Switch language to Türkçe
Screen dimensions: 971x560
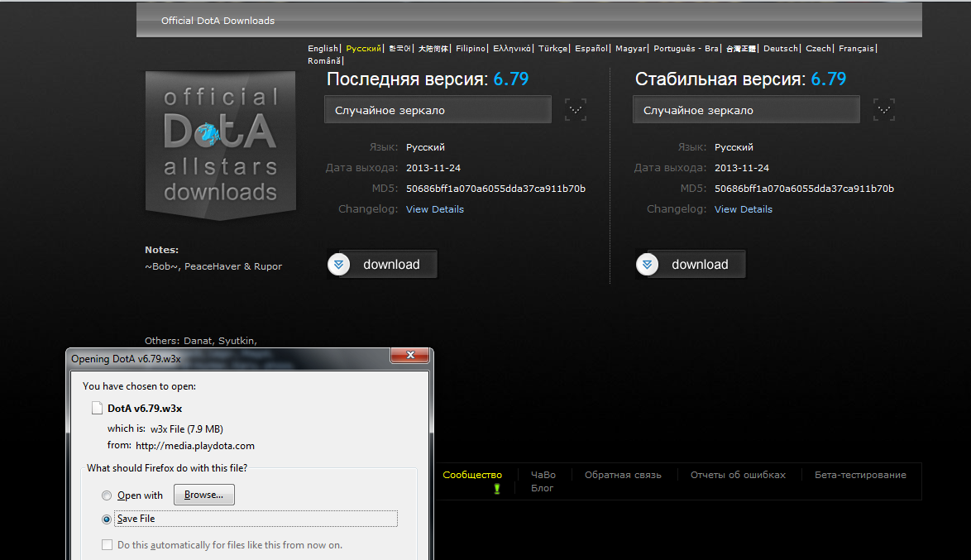553,48
